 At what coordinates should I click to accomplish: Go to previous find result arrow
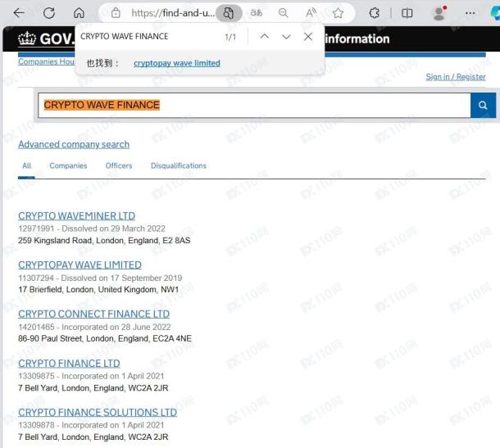[265, 37]
